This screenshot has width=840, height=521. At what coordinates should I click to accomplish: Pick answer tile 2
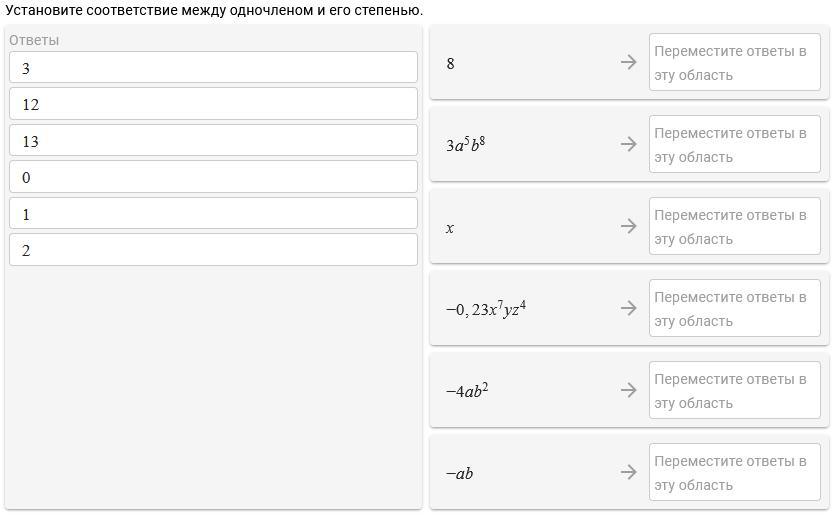coord(213,250)
